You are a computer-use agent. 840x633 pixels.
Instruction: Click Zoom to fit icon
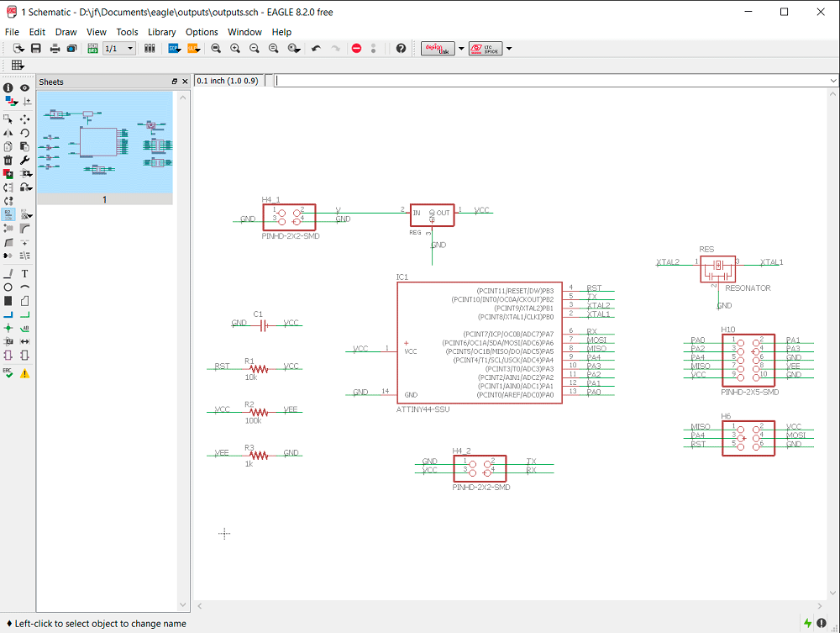point(216,48)
